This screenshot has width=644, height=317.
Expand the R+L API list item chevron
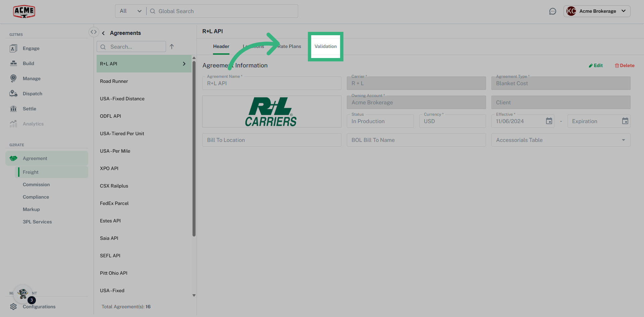184,63
